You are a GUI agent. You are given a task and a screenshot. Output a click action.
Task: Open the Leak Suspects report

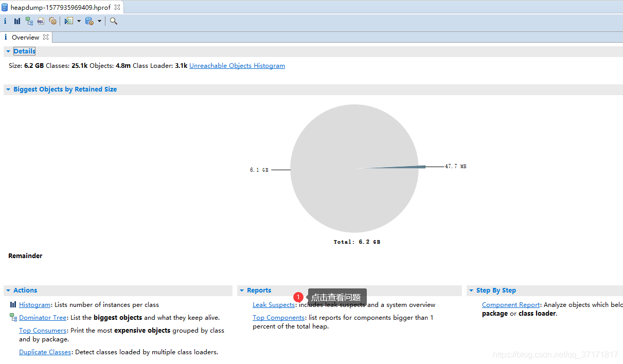[x=273, y=304]
